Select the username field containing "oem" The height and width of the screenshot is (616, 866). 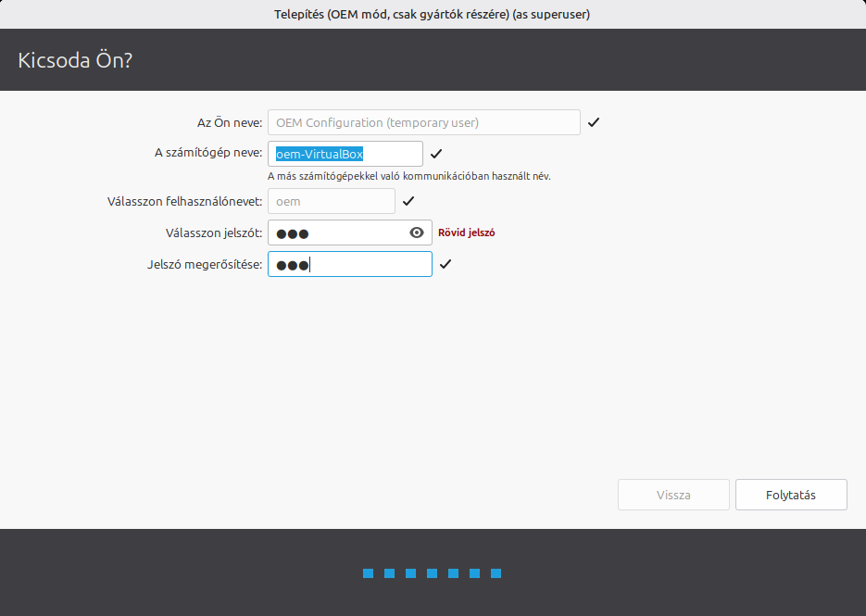click(331, 201)
